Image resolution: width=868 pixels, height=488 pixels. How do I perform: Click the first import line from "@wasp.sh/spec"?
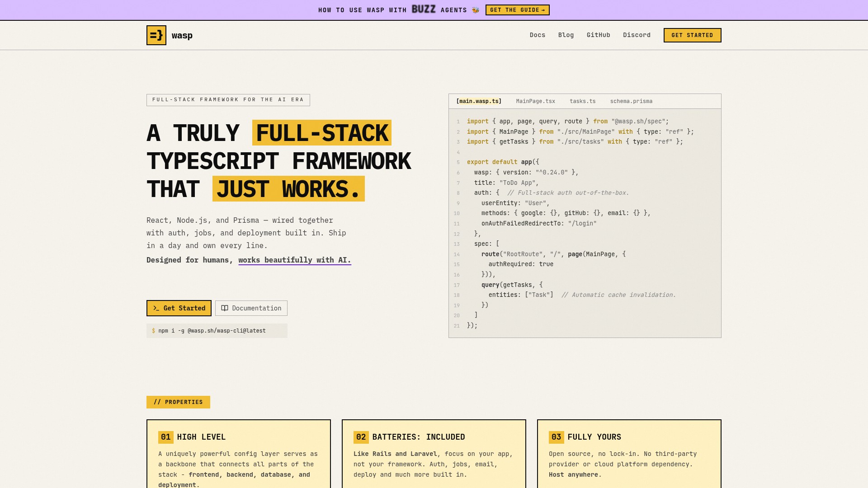point(568,122)
